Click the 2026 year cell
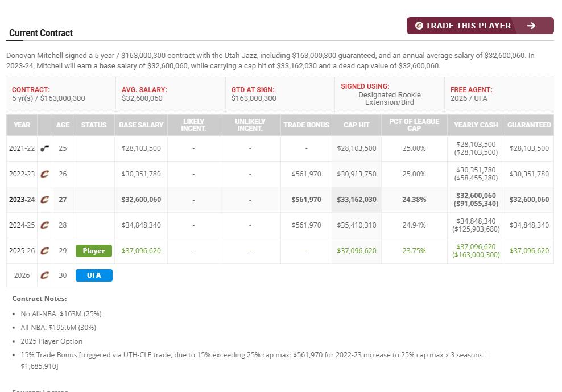562x392 pixels. pyautogui.click(x=22, y=275)
